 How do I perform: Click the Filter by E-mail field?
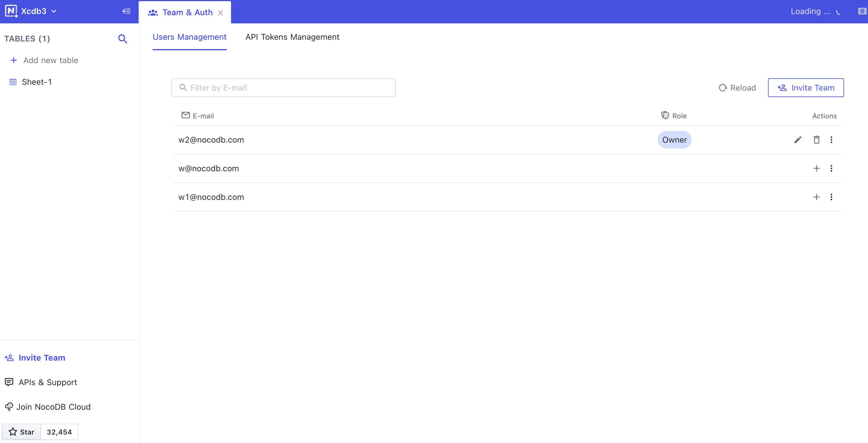pos(283,88)
